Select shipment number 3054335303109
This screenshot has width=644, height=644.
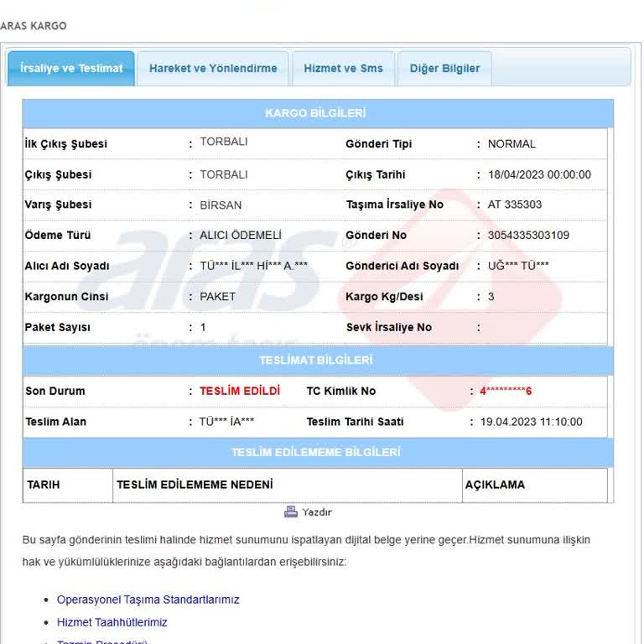[528, 236]
